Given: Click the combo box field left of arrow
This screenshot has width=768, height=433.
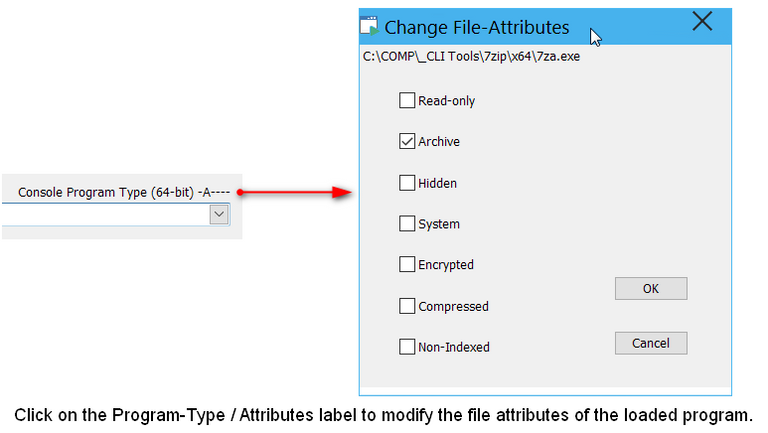Looking at the screenshot, I should (x=100, y=213).
